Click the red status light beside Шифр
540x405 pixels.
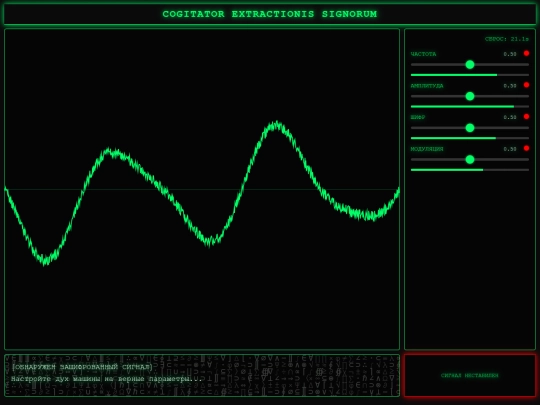[526, 117]
